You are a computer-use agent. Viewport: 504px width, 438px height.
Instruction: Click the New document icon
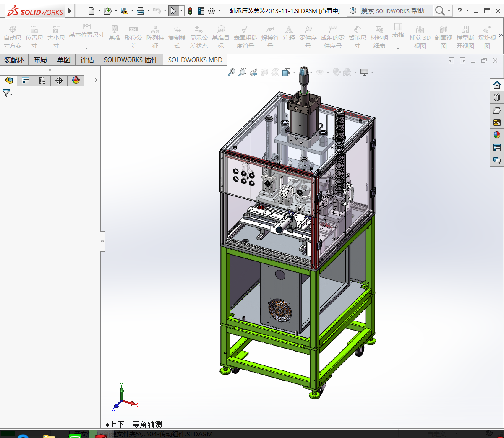click(x=91, y=11)
